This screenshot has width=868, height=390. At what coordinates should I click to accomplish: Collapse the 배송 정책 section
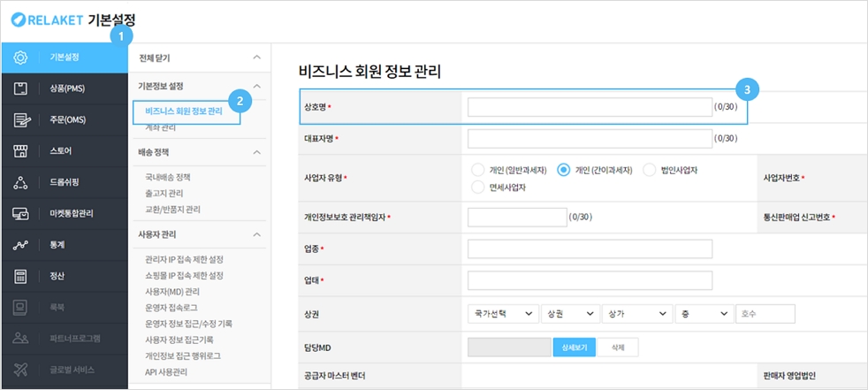pos(256,153)
